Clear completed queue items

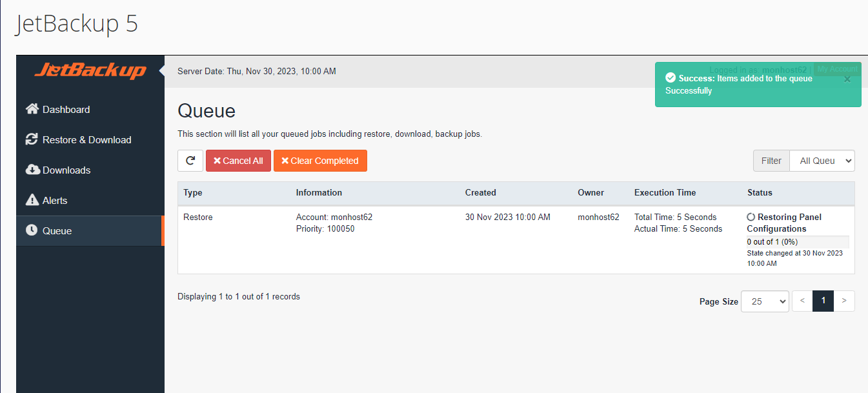click(x=320, y=161)
